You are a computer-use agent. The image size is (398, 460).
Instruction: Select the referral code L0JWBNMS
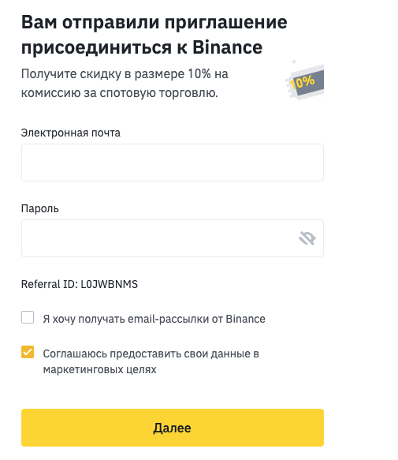point(109,284)
